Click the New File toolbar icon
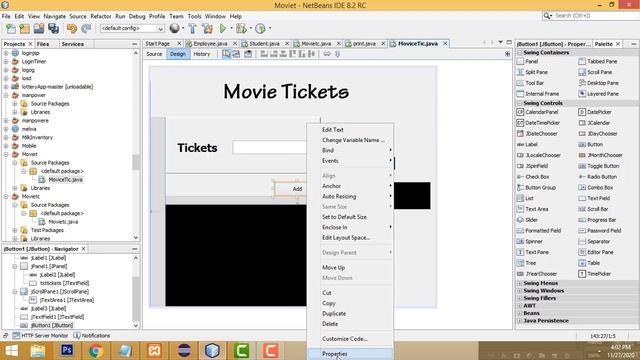Image resolution: width=640 pixels, height=360 pixels. tap(11, 29)
